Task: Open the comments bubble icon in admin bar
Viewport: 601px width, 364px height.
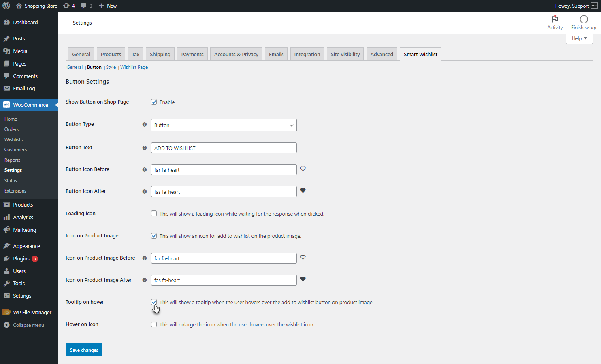Action: pos(83,6)
